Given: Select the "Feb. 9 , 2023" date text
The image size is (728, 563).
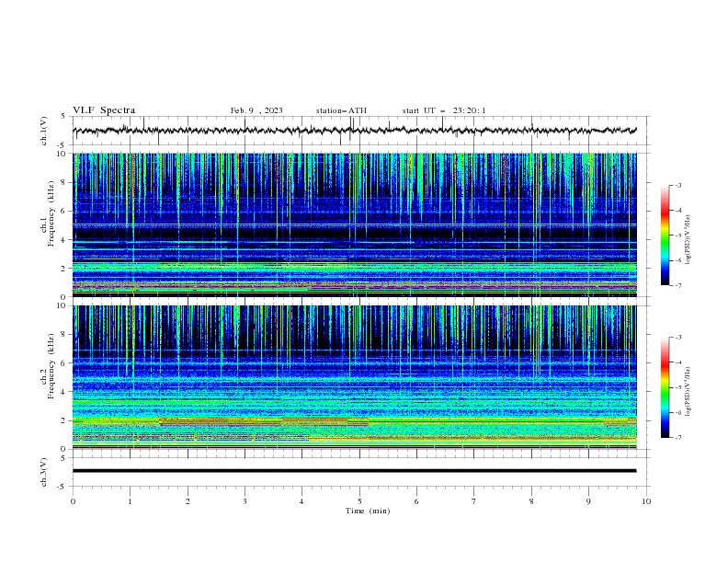Looking at the screenshot, I should coord(256,110).
